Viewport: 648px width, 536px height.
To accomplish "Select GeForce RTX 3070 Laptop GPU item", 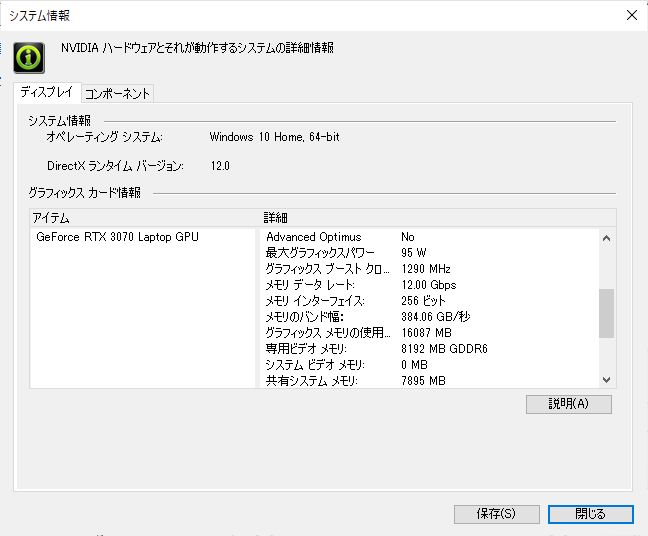I will pos(117,237).
